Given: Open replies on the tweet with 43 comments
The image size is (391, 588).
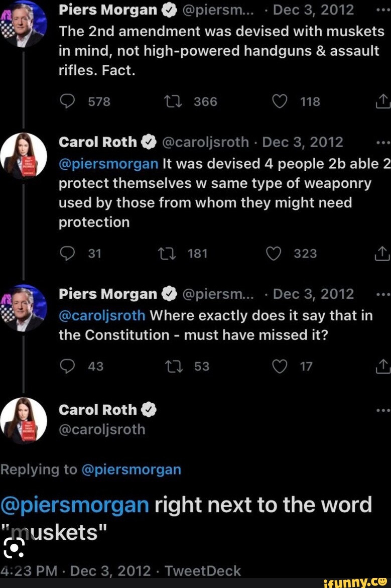Looking at the screenshot, I should coord(66,367).
